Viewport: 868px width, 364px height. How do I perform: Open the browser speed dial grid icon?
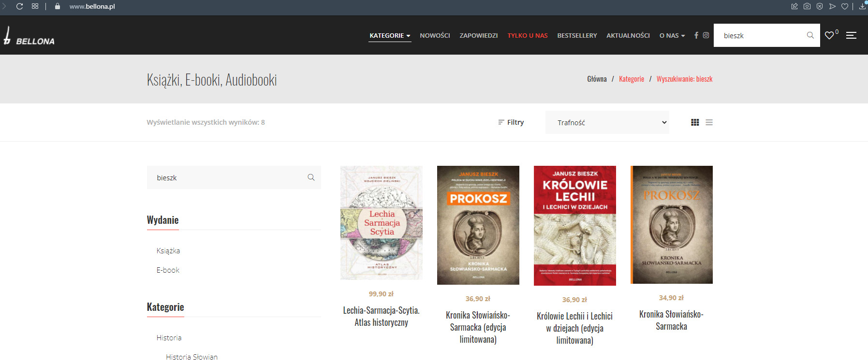[x=35, y=6]
